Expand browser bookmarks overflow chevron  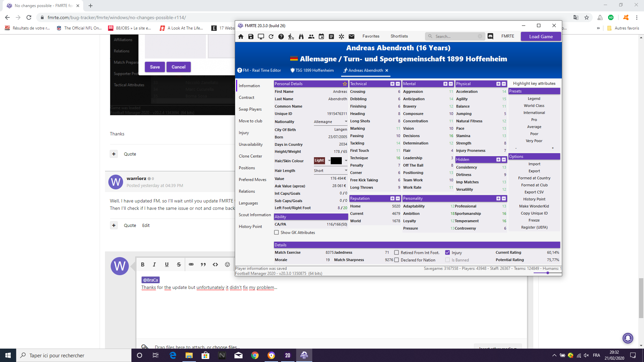[x=598, y=28]
